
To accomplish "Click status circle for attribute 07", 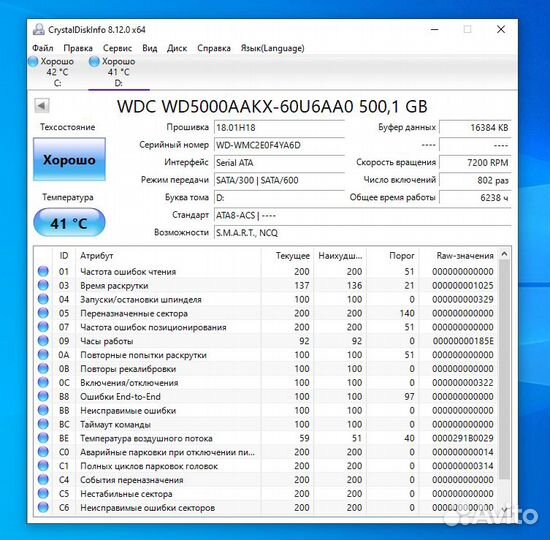I will (x=43, y=327).
